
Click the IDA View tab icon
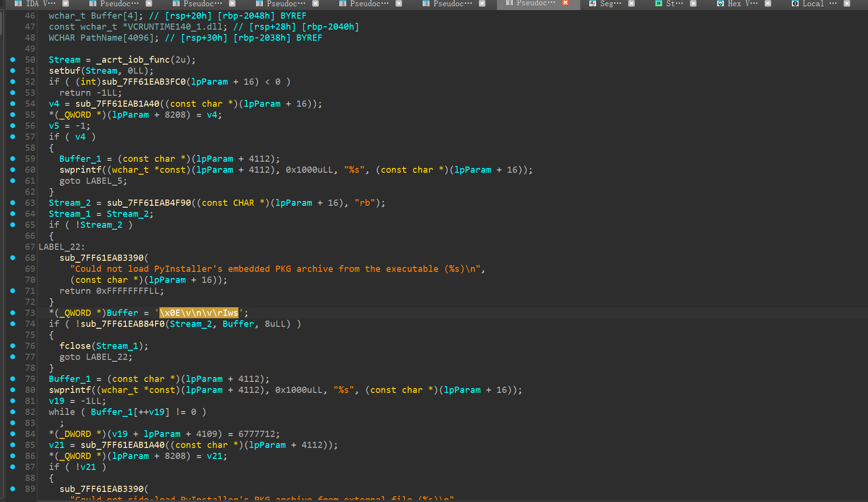tap(18, 3)
